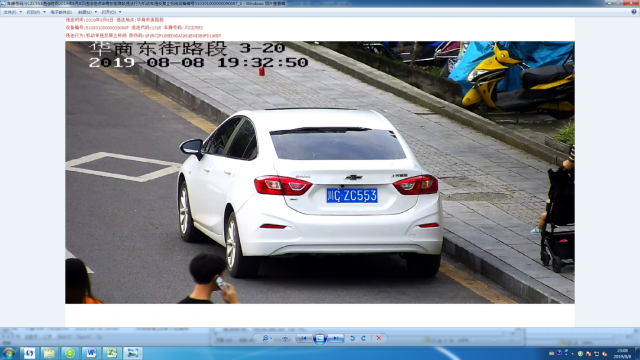Click the Windows Start orb
Viewport: 640px width, 360px height.
pyautogui.click(x=9, y=353)
